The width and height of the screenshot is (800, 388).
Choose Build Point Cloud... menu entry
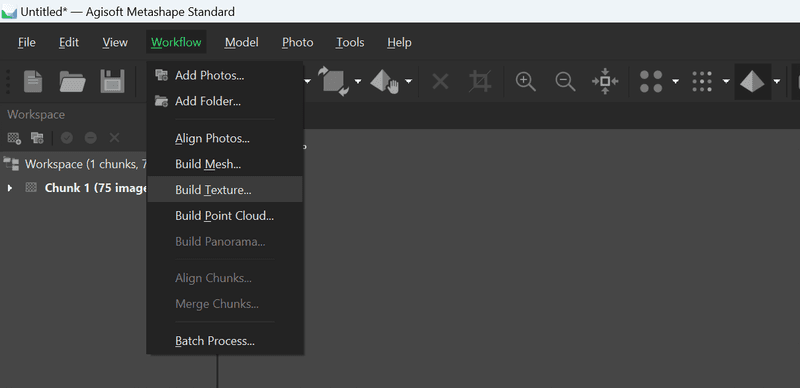click(x=225, y=215)
